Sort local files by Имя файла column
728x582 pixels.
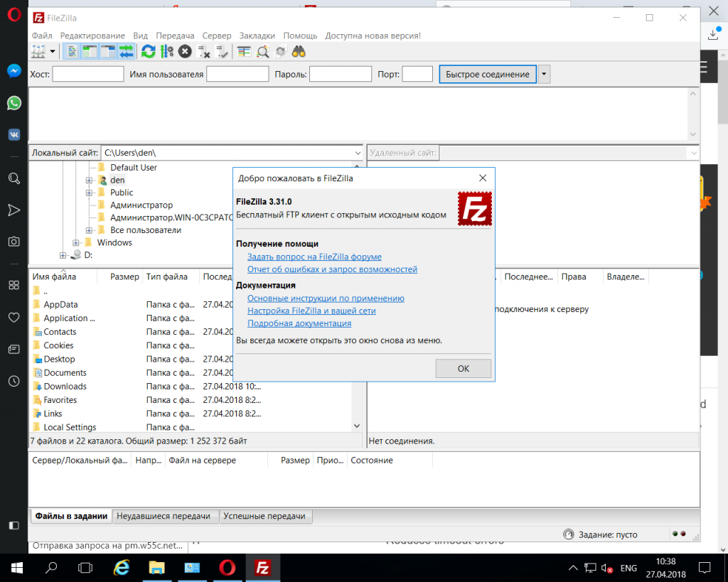point(63,276)
